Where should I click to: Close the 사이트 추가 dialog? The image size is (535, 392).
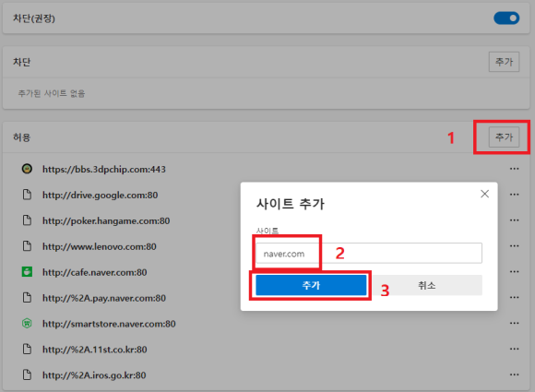point(484,194)
